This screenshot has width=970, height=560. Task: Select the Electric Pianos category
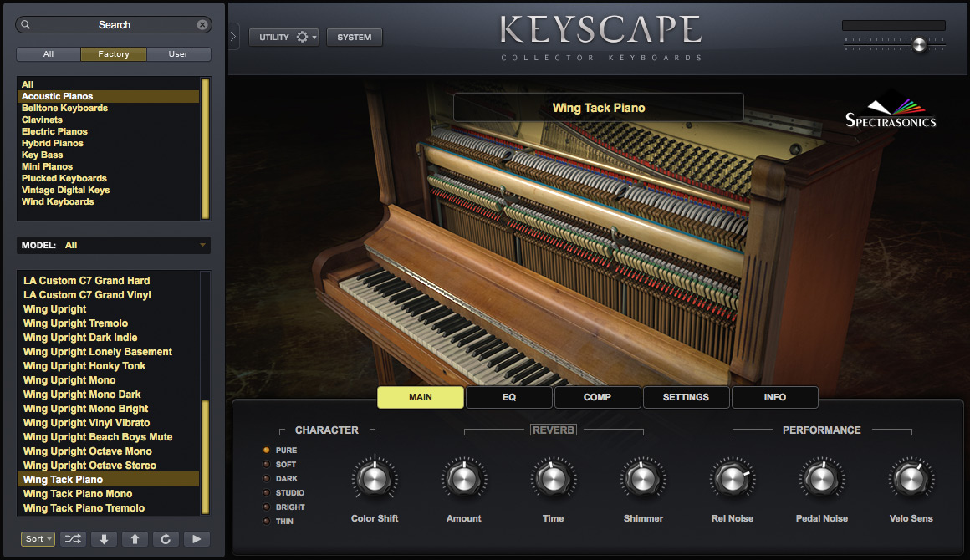tap(108, 131)
